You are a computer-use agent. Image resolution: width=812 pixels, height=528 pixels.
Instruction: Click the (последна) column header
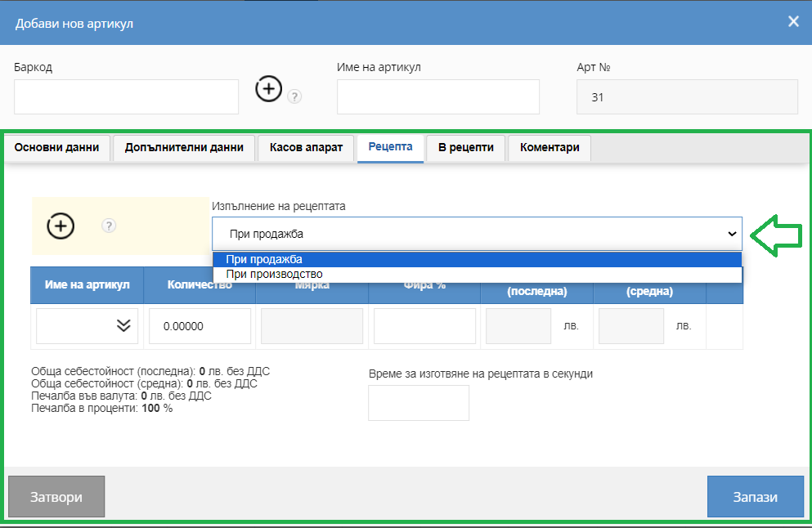point(537,291)
